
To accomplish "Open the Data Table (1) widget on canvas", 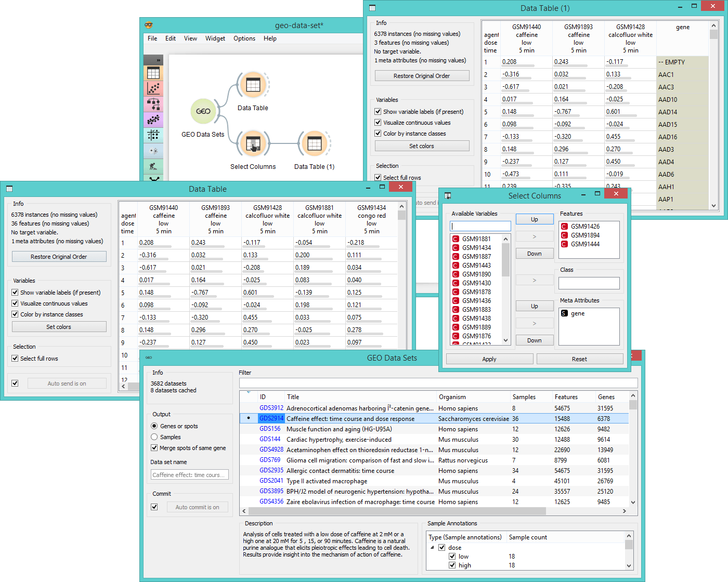I will 314,144.
